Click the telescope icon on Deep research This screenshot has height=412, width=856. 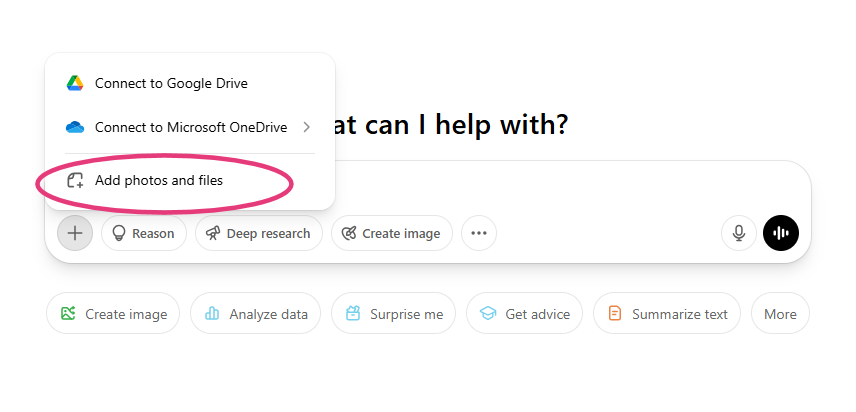pyautogui.click(x=213, y=234)
